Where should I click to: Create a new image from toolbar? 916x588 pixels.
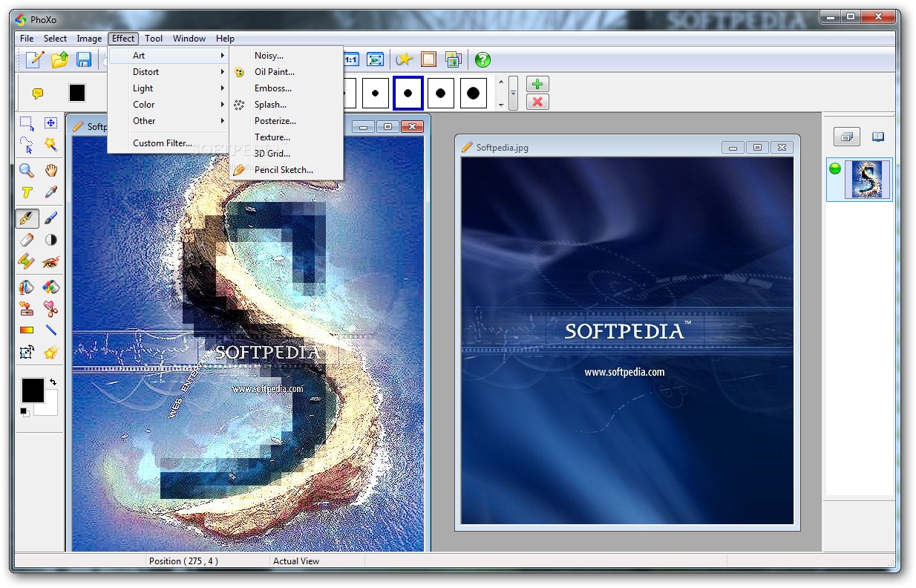34,59
